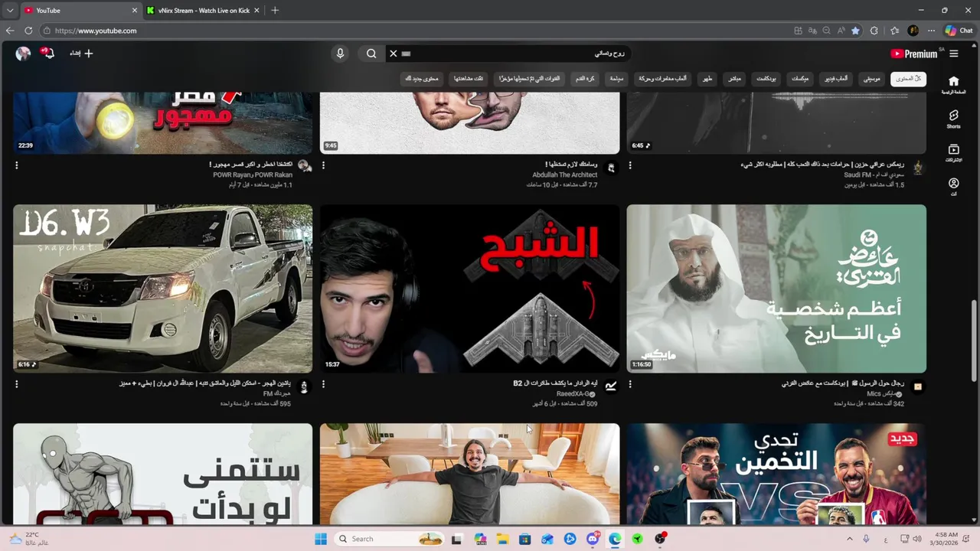Open the Windows Start menu
Viewport: 980px width, 551px height.
coord(320,539)
